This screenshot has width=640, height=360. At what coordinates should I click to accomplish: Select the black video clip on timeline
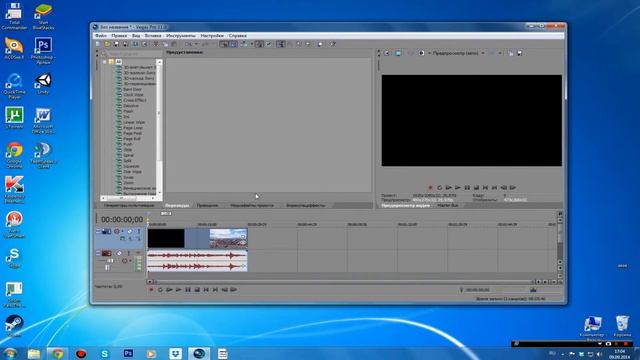click(x=166, y=238)
